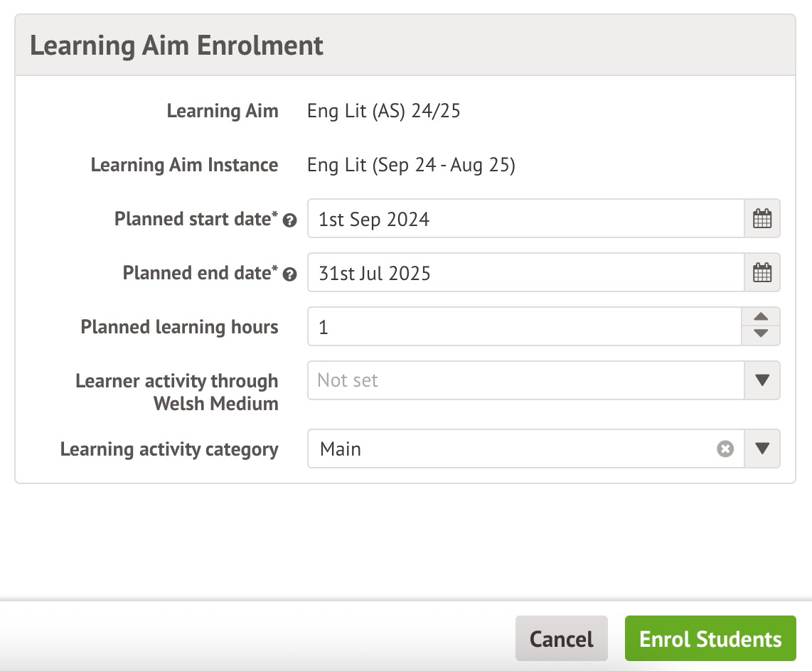812x671 pixels.
Task: Click the 'Eng Lit (Sep 24 - Aug 25)' instance text
Action: point(411,165)
